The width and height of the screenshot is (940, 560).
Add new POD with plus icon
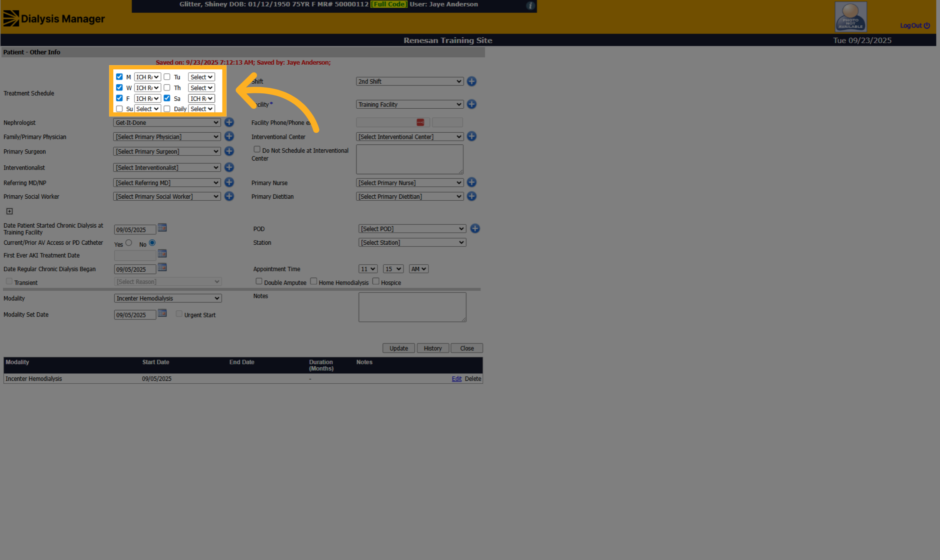pyautogui.click(x=475, y=229)
